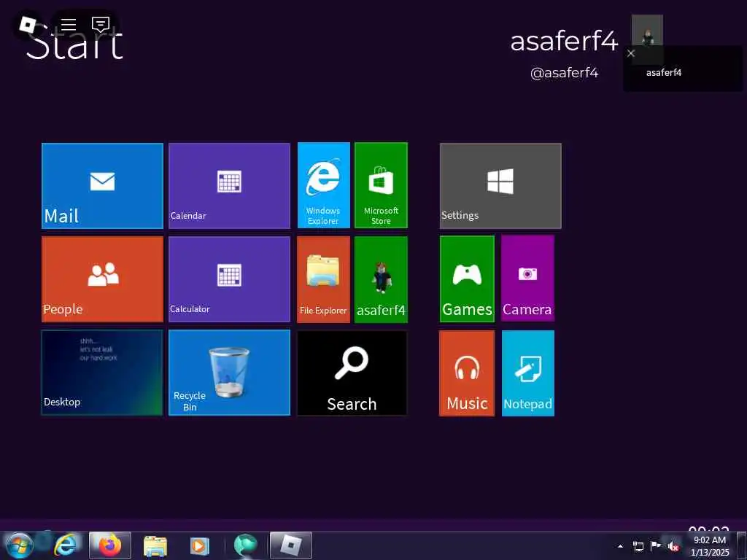Launch Windows Media Player from taskbar

click(200, 545)
